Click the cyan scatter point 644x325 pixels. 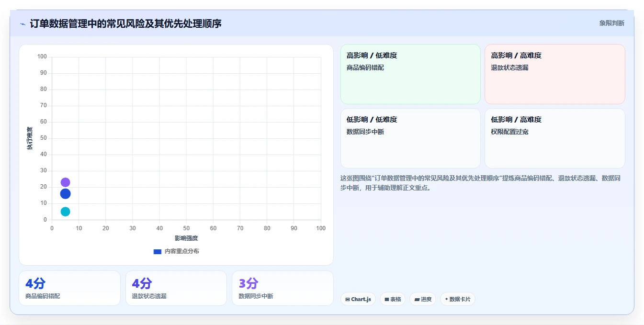click(x=65, y=212)
